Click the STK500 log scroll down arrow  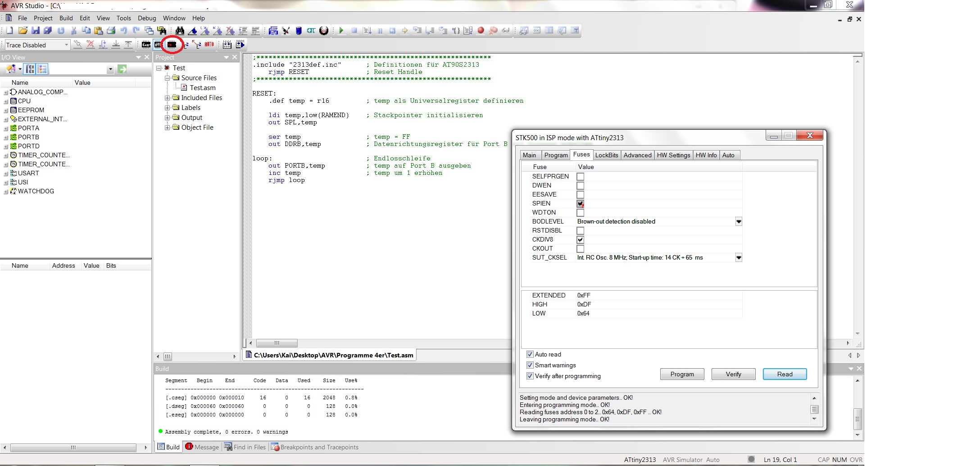click(x=814, y=419)
